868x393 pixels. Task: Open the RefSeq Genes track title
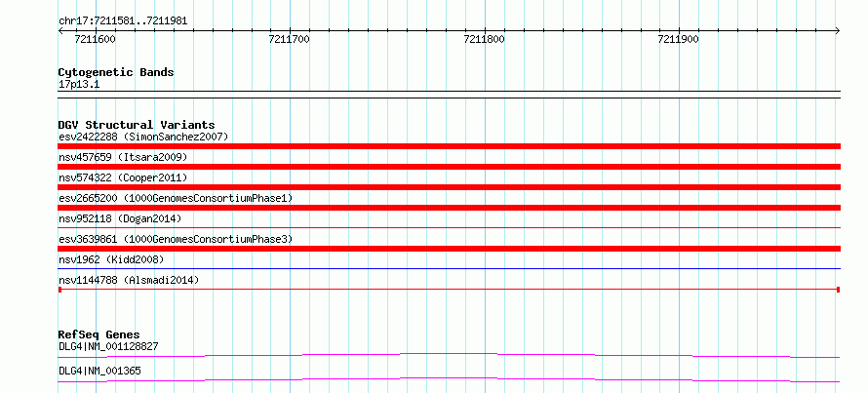click(99, 334)
